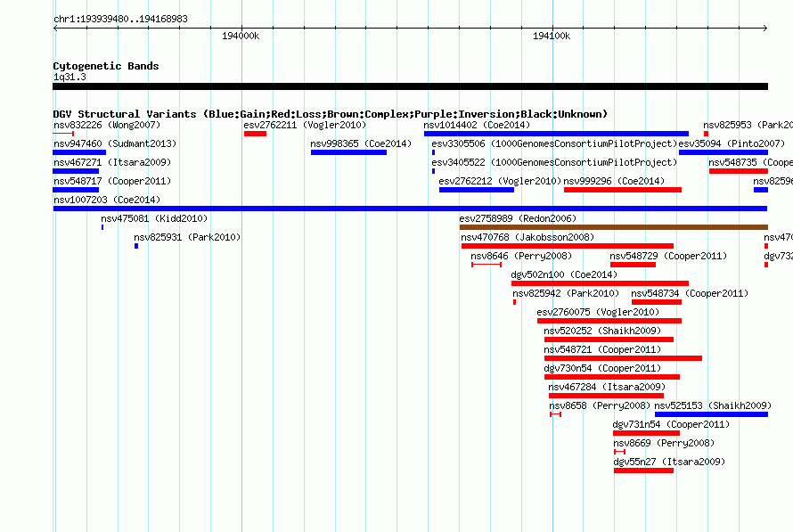This screenshot has width=793, height=532.
Task: Select the nsv520252 (Shaikh2009) label
Action: [602, 331]
